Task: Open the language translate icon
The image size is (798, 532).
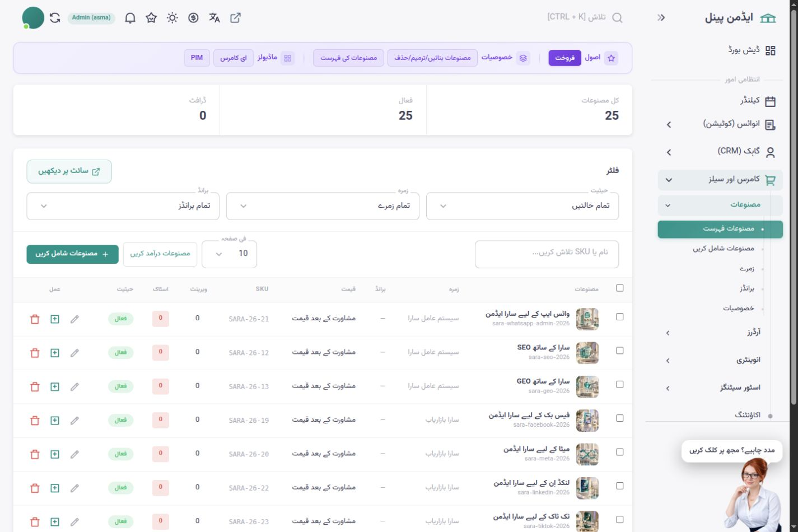Action: pyautogui.click(x=214, y=18)
